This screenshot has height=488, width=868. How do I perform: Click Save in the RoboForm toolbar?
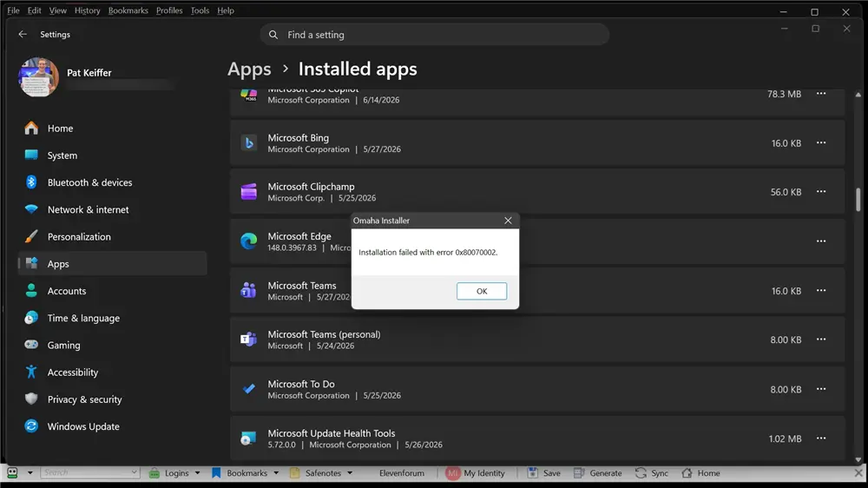click(543, 473)
